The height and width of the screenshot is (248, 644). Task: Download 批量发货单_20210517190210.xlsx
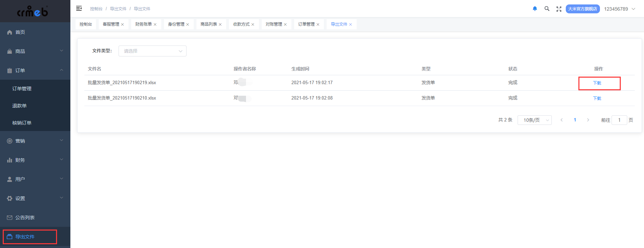click(x=597, y=99)
